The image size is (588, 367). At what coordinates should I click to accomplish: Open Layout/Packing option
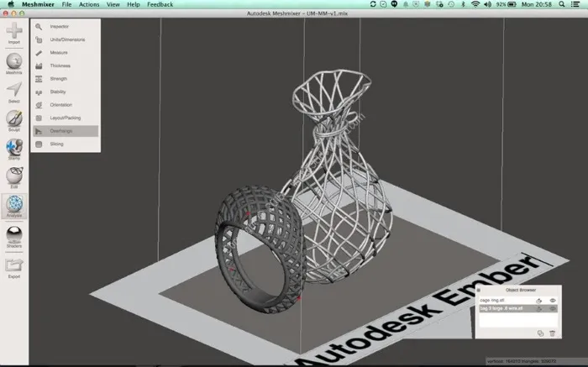(66, 118)
